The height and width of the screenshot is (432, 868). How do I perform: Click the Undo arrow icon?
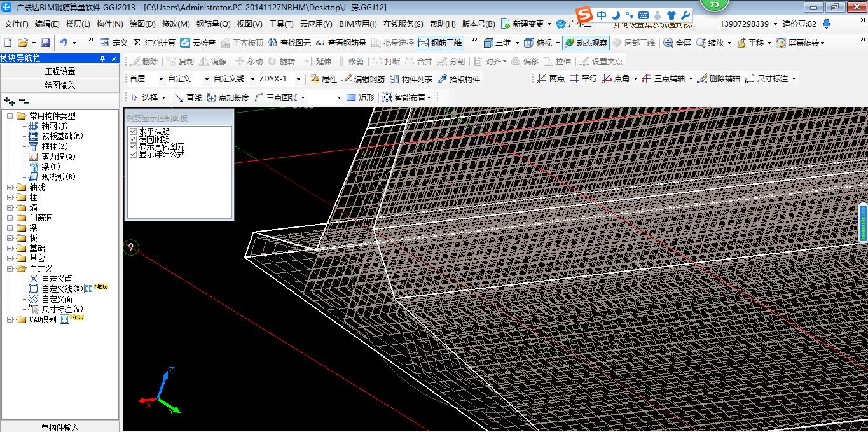64,43
